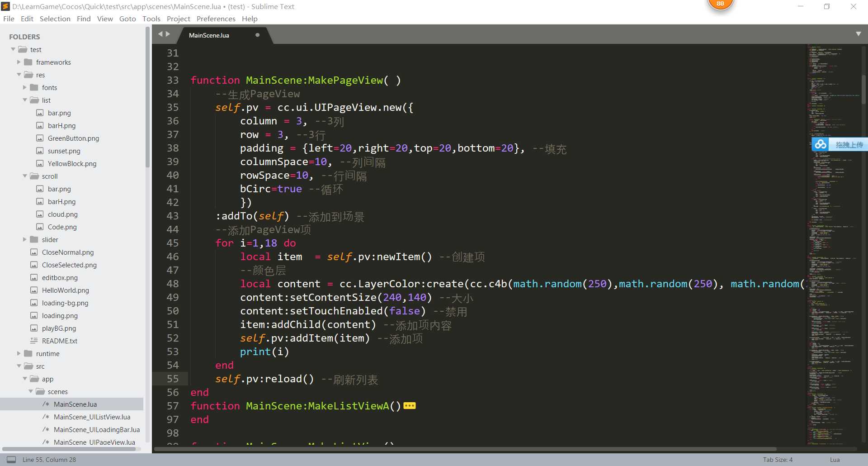This screenshot has width=868, height=466.
Task: Click the Line 55, Column 28 status text
Action: coord(49,459)
